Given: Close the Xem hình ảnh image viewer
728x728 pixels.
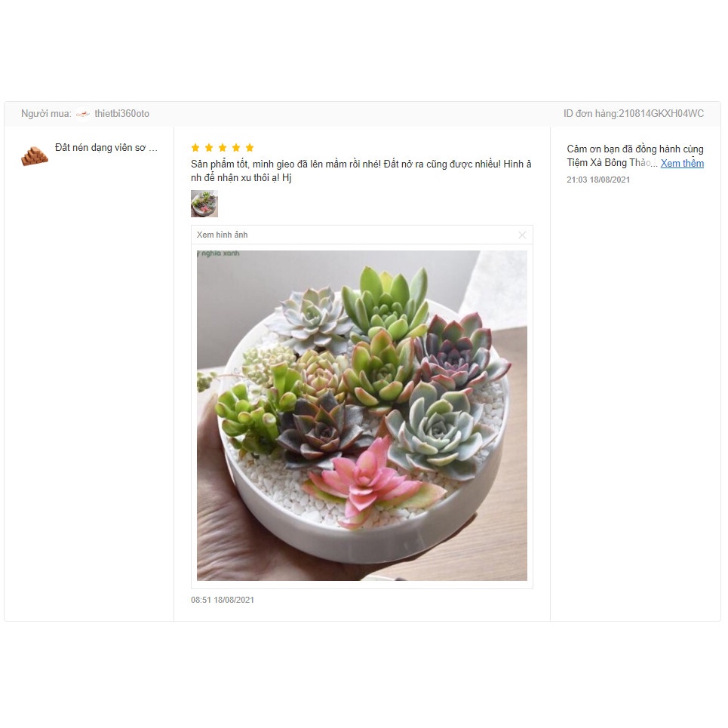Looking at the screenshot, I should (522, 235).
